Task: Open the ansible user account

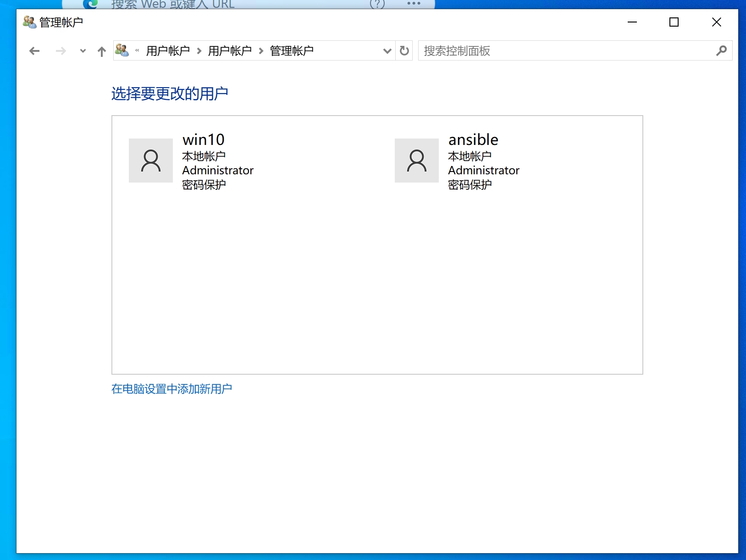Action: click(x=473, y=139)
